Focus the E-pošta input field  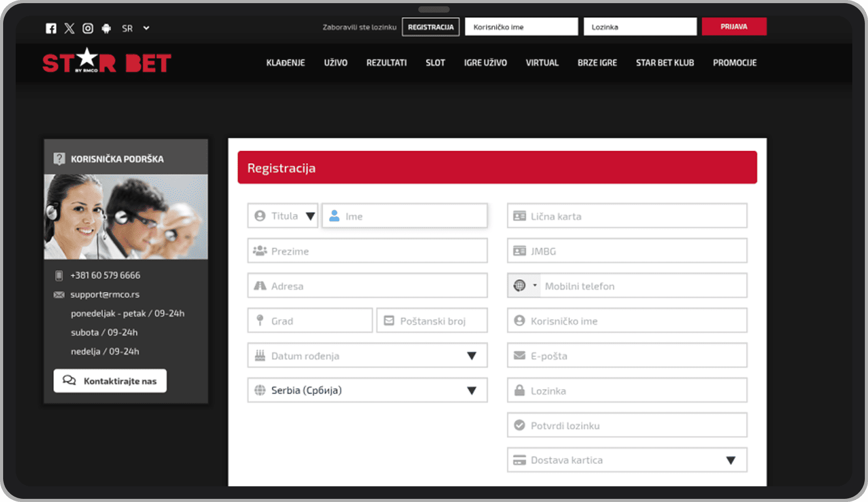[627, 356]
